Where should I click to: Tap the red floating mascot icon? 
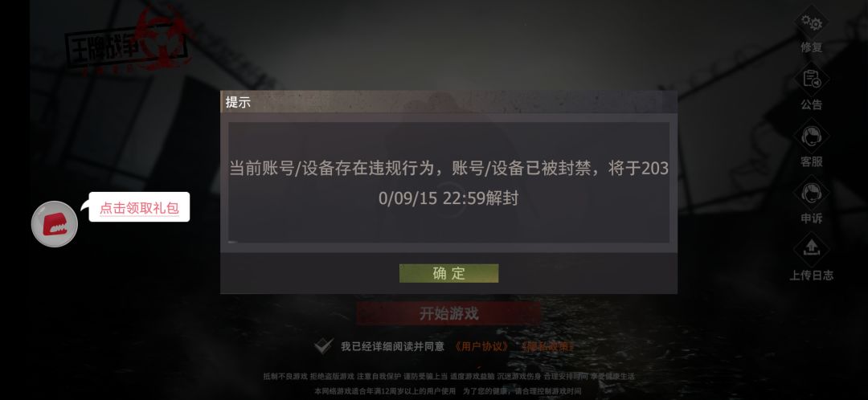tap(55, 224)
